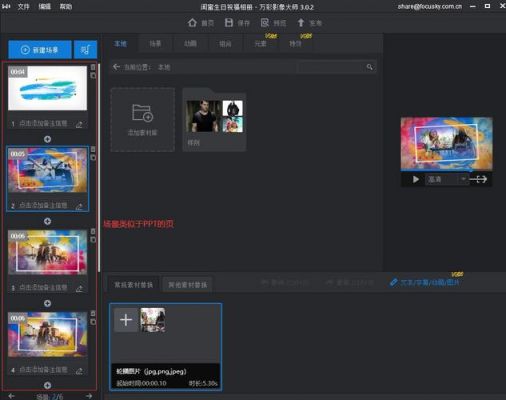Click the 保存 save disk icon
Viewport: 506px width, 400px height.
click(x=229, y=23)
